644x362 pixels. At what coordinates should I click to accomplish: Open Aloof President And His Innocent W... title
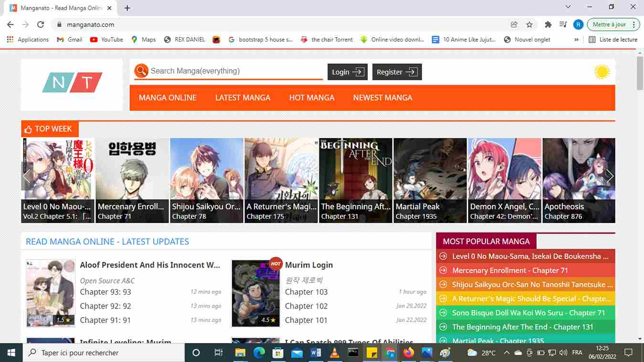tap(150, 265)
